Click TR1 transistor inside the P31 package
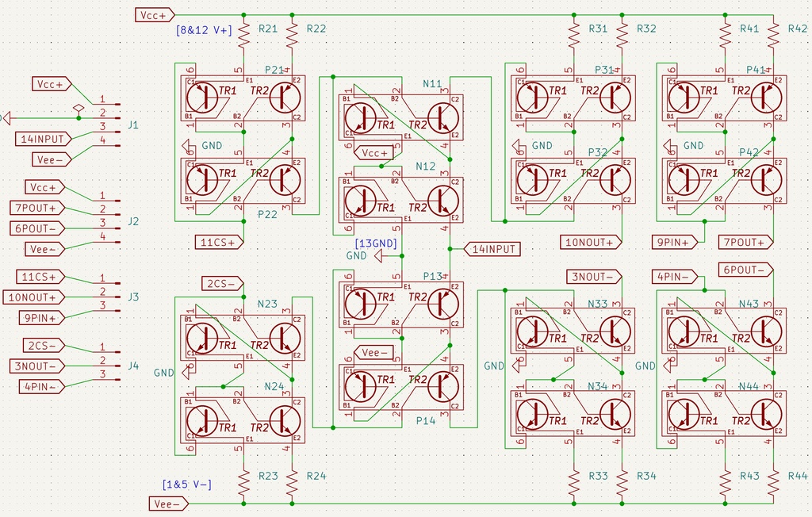 [x=533, y=97]
